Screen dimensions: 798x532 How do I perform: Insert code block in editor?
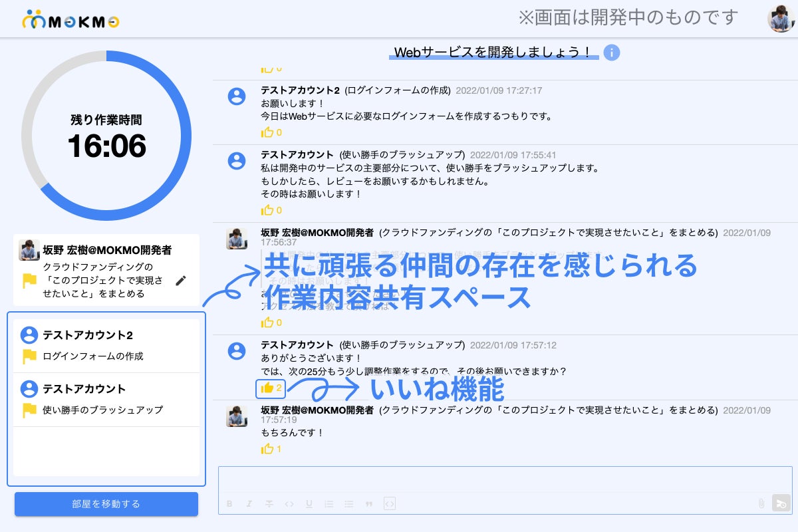pos(390,504)
